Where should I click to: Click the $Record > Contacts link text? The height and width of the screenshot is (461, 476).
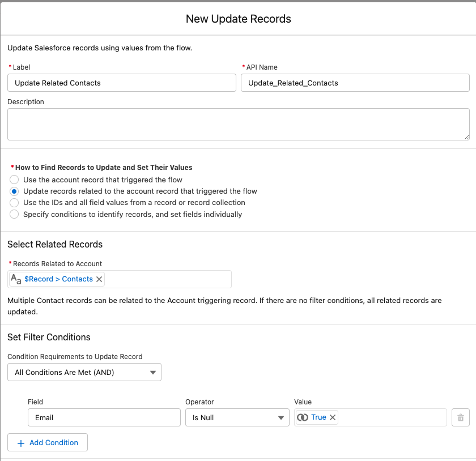click(58, 279)
